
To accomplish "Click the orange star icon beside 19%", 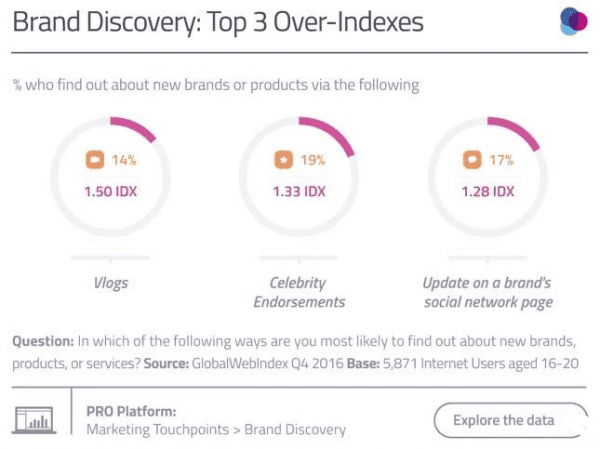I will pos(282,159).
